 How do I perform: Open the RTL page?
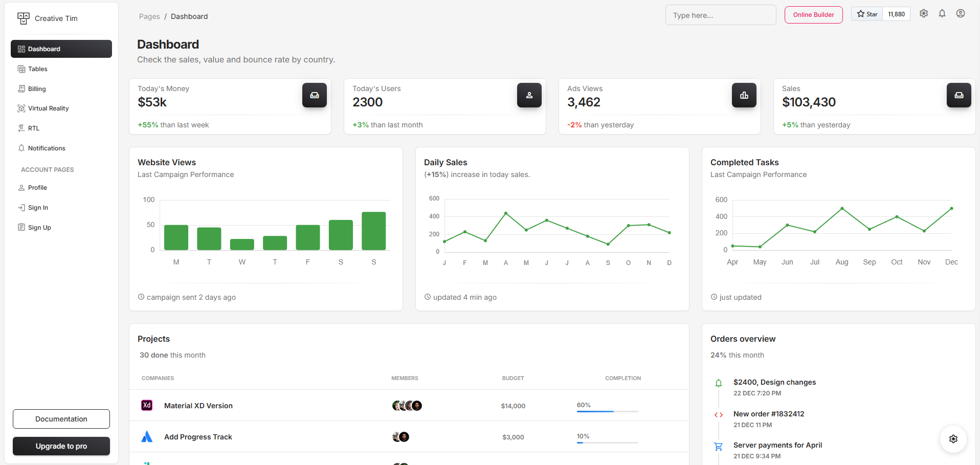click(61, 128)
